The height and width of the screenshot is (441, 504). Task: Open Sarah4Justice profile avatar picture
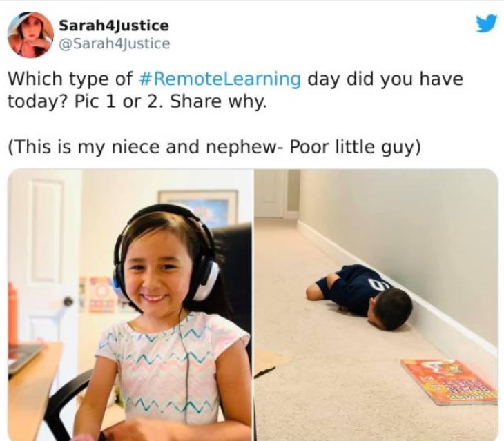tap(30, 35)
